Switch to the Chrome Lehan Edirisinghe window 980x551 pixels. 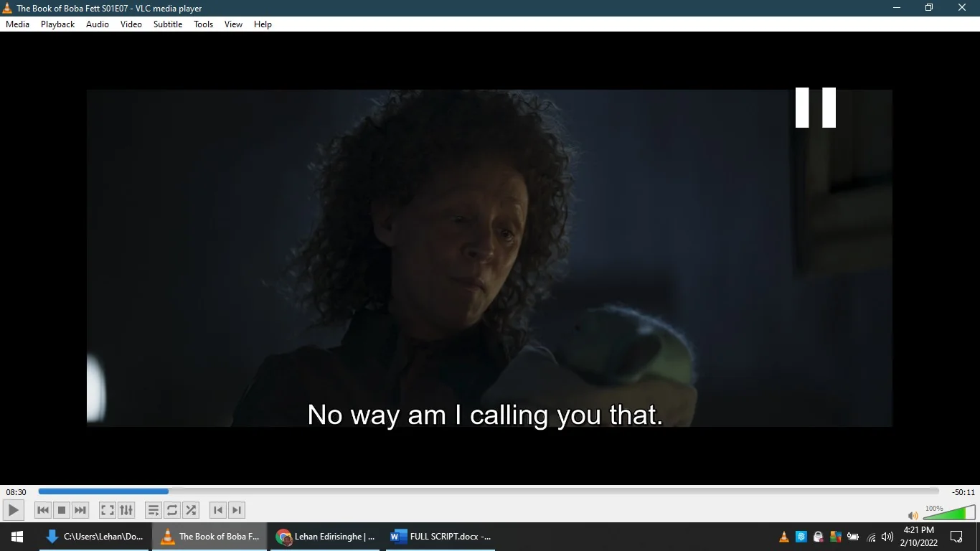326,537
